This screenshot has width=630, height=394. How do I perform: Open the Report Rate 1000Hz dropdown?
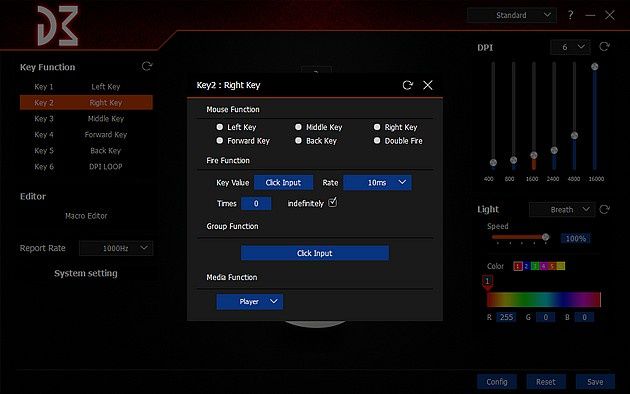click(x=116, y=248)
